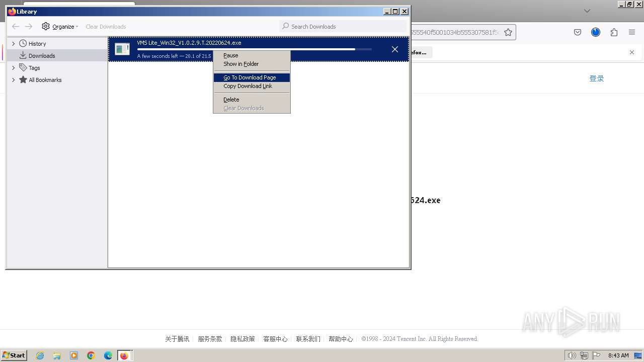Click the download progress bar
This screenshot has height=362, width=644.
point(254,49)
